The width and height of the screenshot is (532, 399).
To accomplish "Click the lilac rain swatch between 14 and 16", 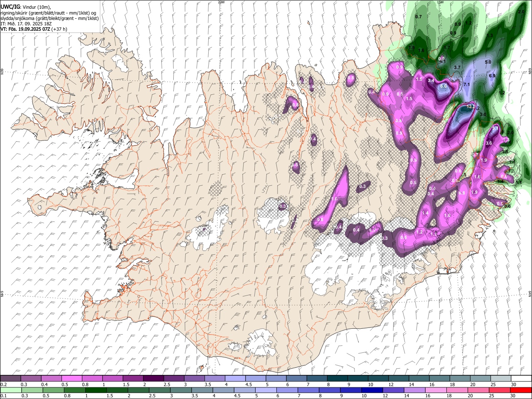I will click(x=414, y=390).
